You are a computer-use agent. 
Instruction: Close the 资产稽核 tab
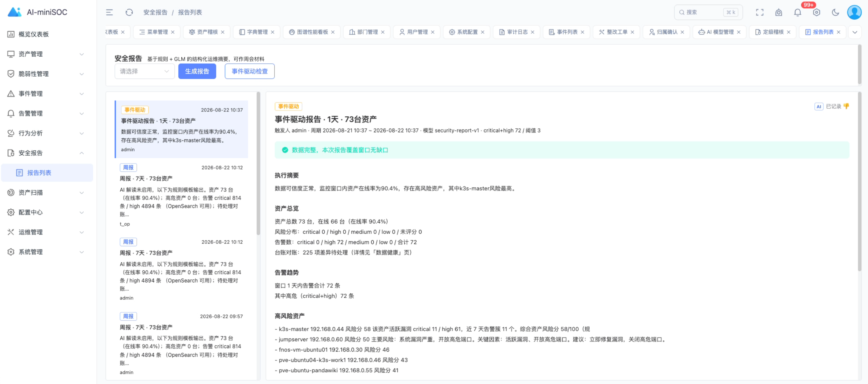click(223, 32)
